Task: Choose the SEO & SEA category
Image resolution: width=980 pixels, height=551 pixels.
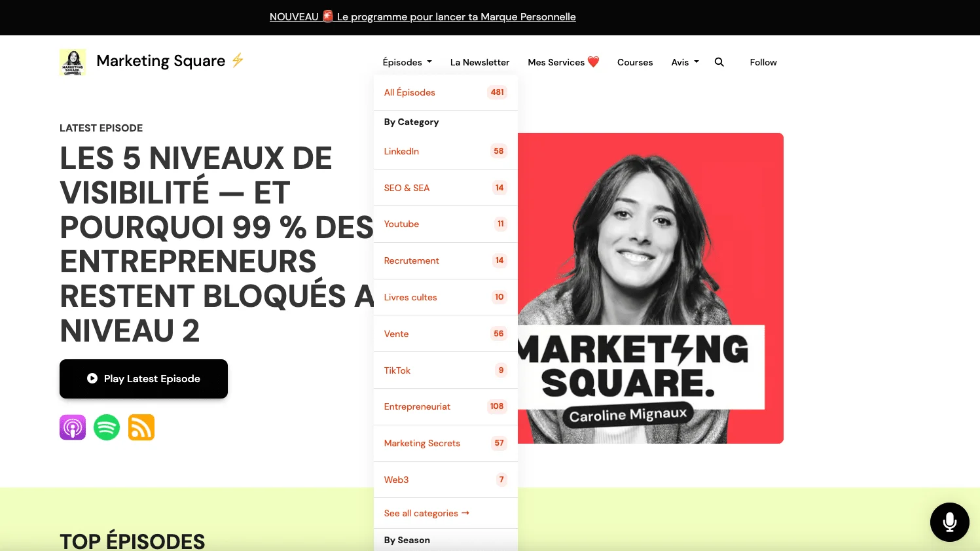Action: [446, 188]
